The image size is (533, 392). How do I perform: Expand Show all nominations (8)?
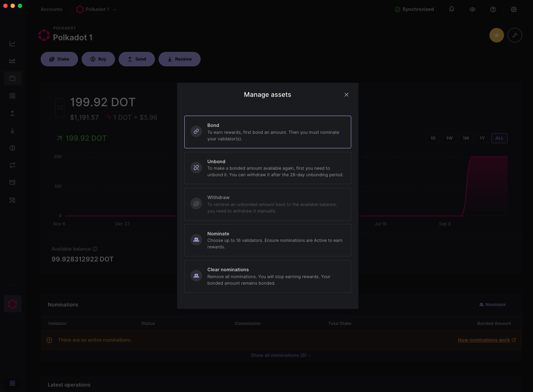click(281, 355)
